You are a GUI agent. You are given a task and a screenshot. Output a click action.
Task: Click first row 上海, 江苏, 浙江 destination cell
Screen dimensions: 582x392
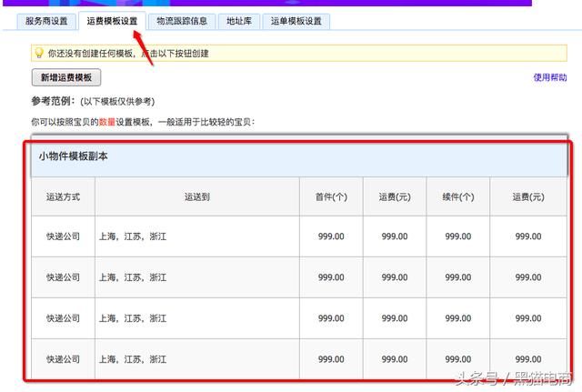click(197, 236)
